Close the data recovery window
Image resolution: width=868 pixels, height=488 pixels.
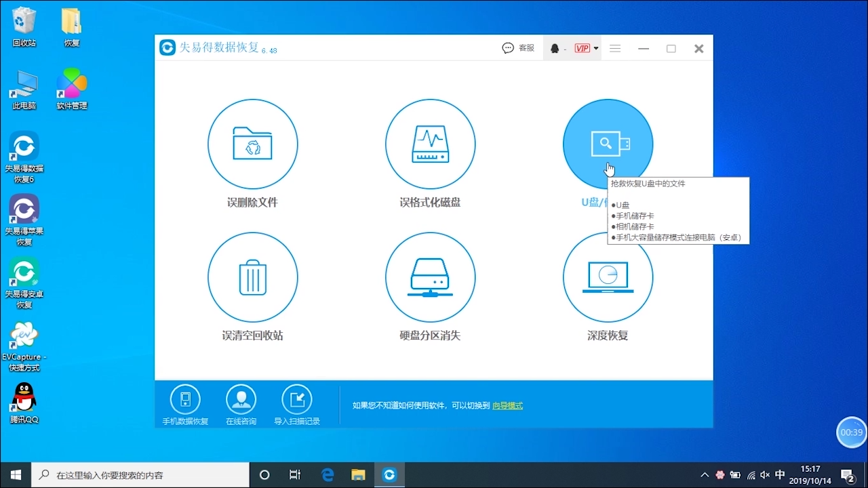pos(699,48)
